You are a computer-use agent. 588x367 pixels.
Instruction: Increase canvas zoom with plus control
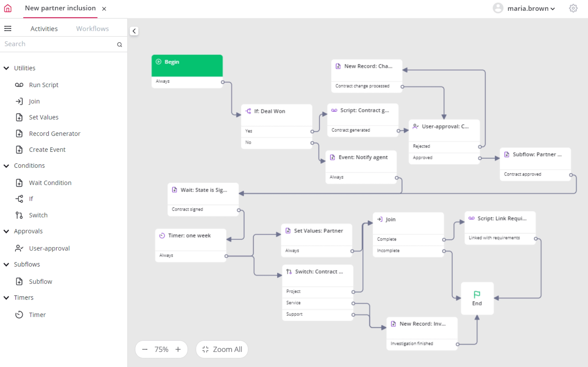(178, 349)
